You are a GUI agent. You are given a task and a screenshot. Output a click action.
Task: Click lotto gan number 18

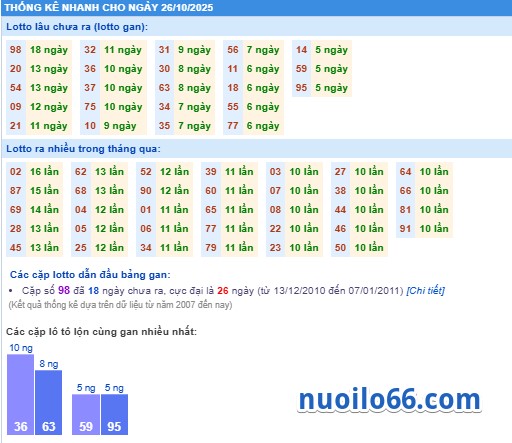tap(233, 88)
